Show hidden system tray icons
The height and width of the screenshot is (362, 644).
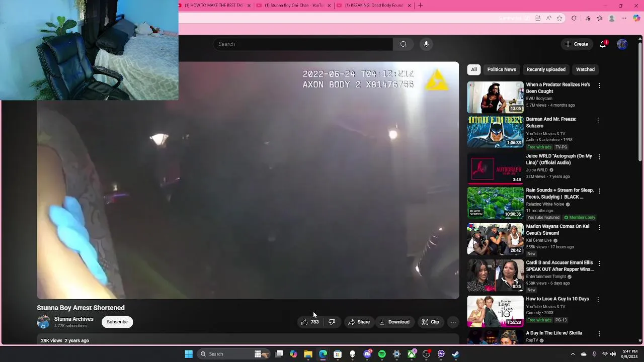click(573, 354)
